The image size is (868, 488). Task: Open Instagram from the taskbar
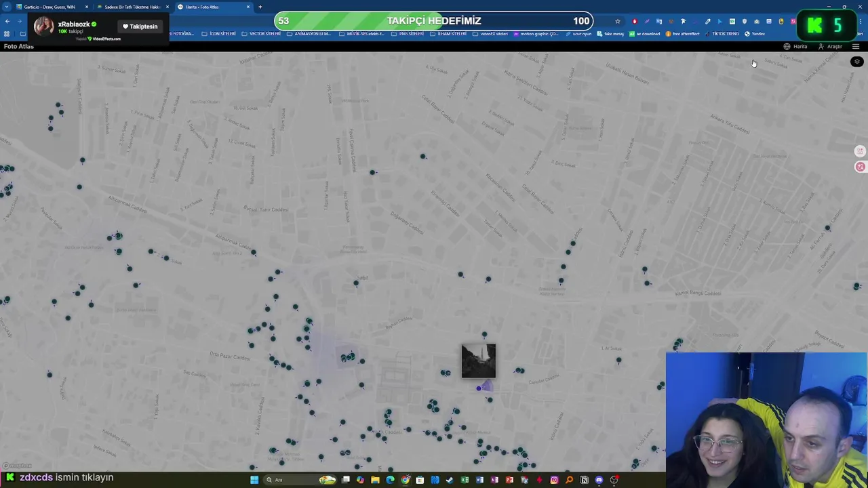pos(554,480)
